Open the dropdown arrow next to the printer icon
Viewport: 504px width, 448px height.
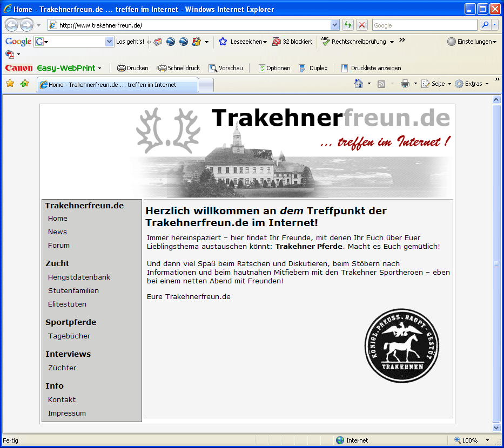coord(415,84)
